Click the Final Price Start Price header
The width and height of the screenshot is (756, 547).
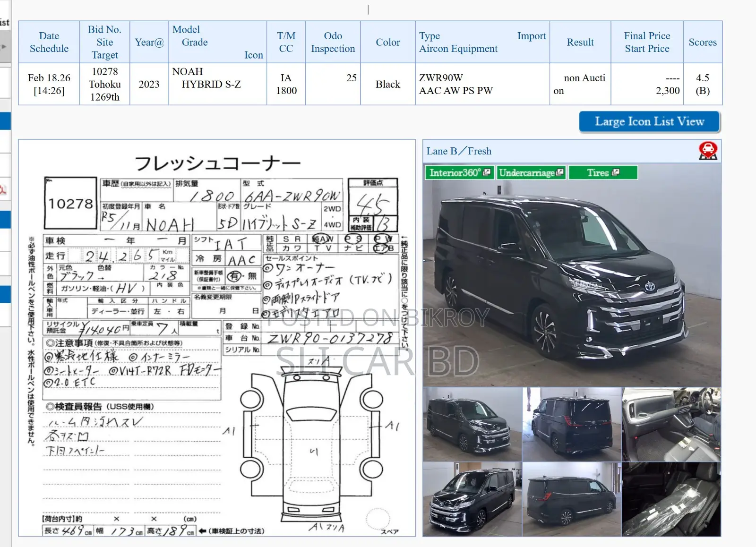pos(647,42)
